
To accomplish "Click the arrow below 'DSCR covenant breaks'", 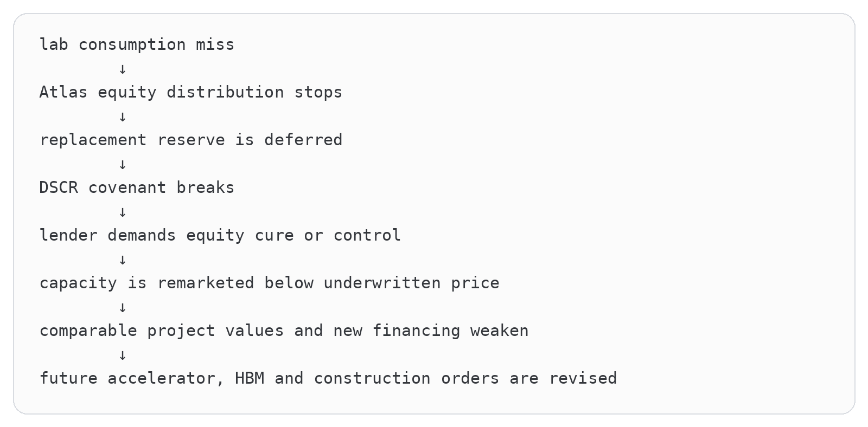I will click(x=123, y=212).
